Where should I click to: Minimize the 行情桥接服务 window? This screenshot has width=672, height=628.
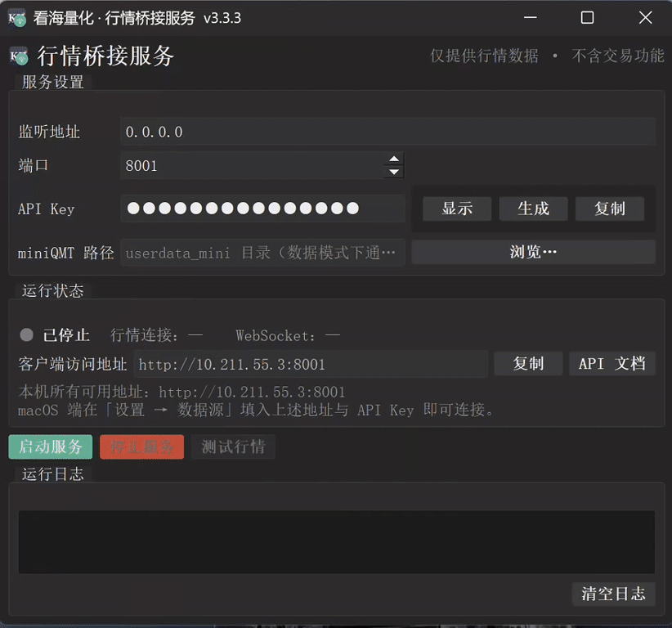click(x=530, y=17)
